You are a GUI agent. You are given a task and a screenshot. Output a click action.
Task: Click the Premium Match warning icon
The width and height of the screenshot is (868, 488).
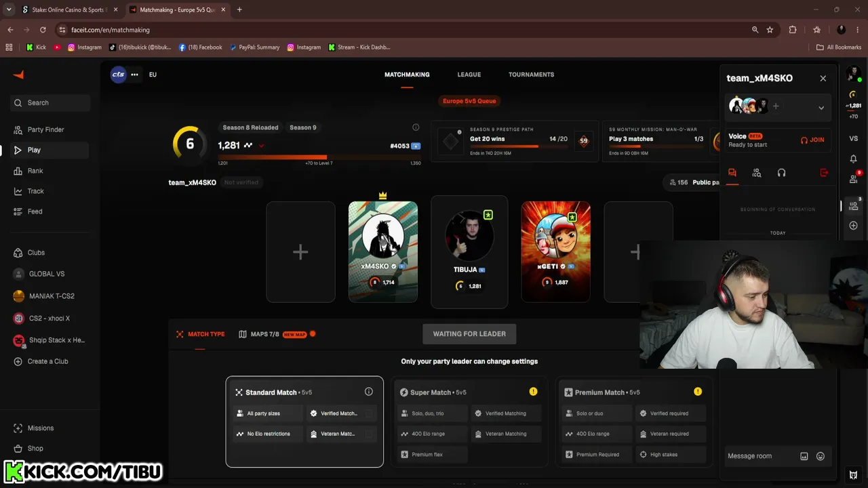point(698,392)
